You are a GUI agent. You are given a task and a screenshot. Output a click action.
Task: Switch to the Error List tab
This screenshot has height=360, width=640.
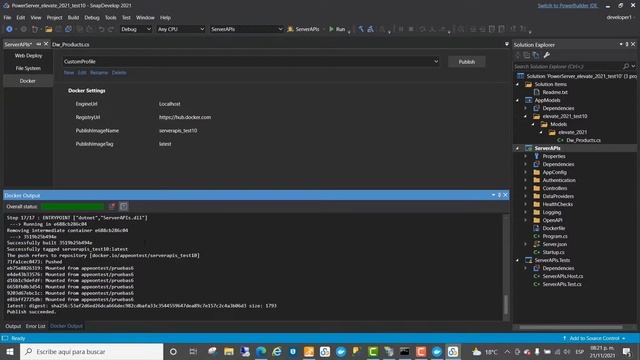pos(36,326)
